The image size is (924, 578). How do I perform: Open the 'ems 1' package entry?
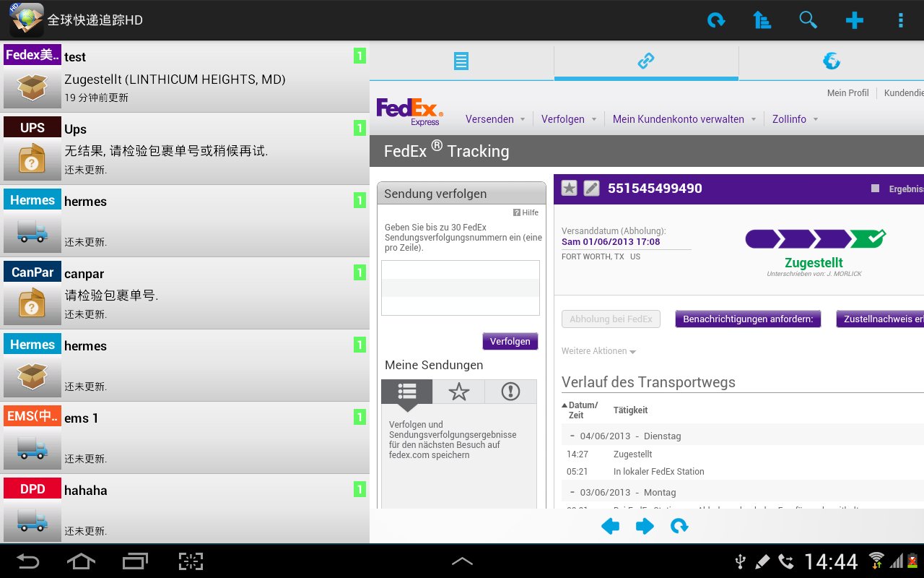185,438
